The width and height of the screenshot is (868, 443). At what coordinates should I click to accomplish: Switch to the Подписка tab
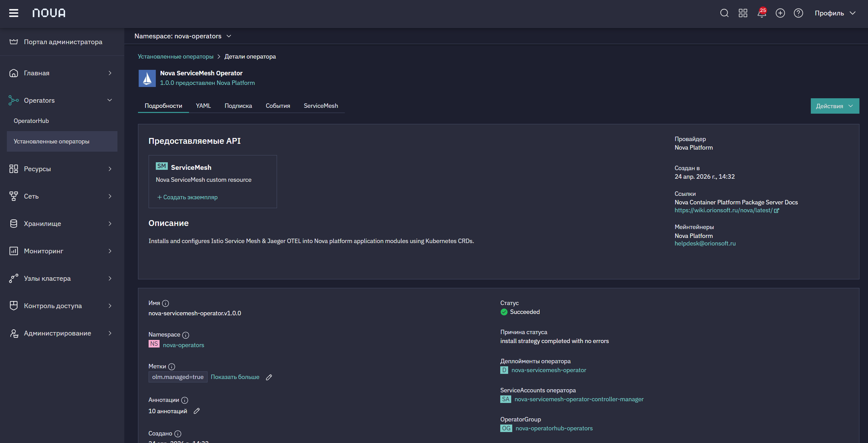click(x=238, y=106)
